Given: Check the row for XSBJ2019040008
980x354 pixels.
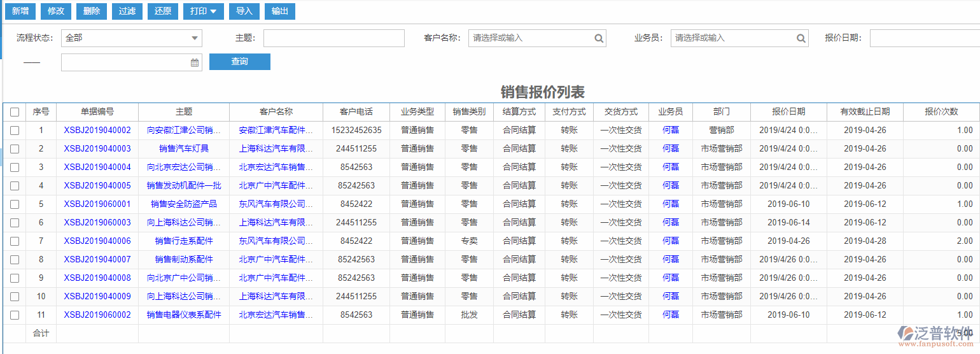Looking at the screenshot, I should click(x=15, y=278).
